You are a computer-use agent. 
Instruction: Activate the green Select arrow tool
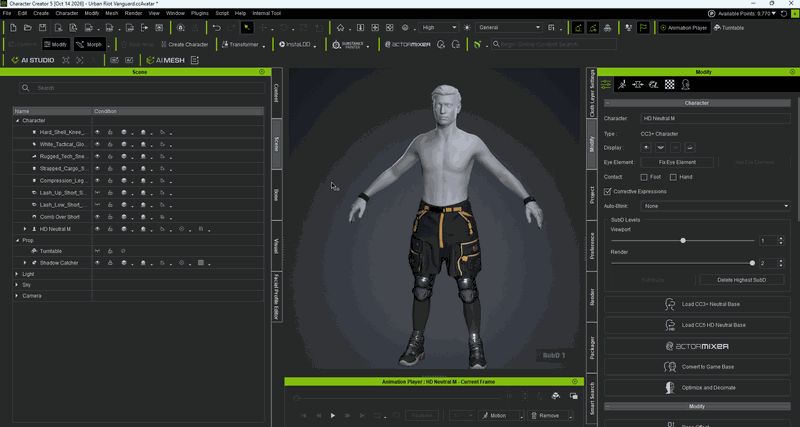click(247, 28)
